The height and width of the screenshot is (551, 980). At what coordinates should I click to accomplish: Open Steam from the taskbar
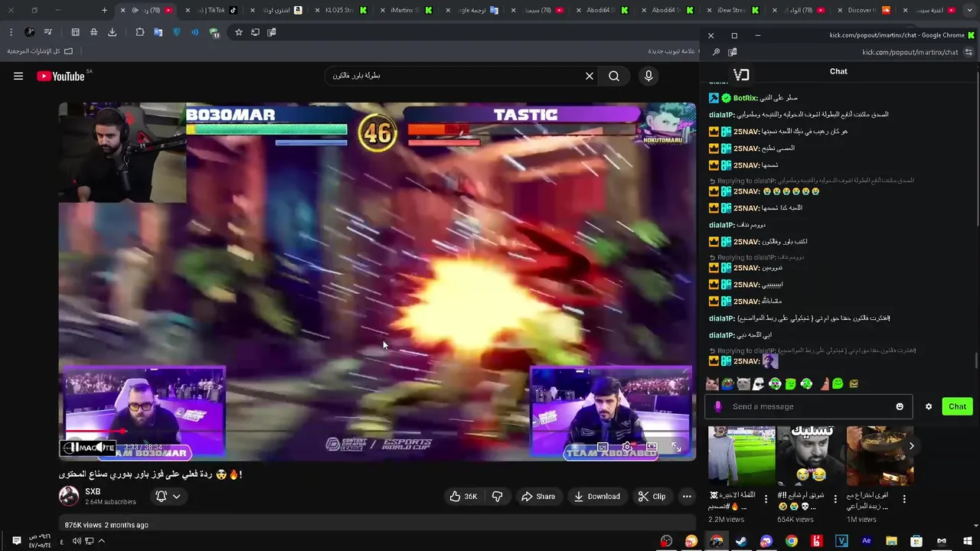741,541
